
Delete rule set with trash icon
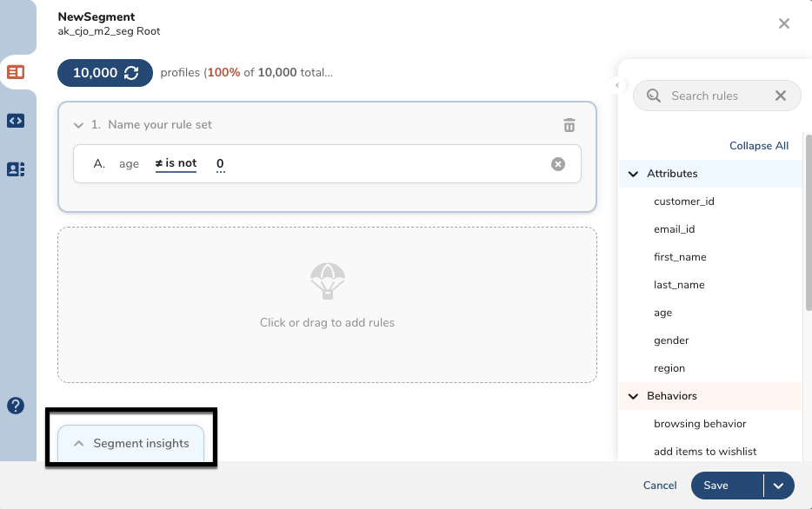[x=569, y=125]
